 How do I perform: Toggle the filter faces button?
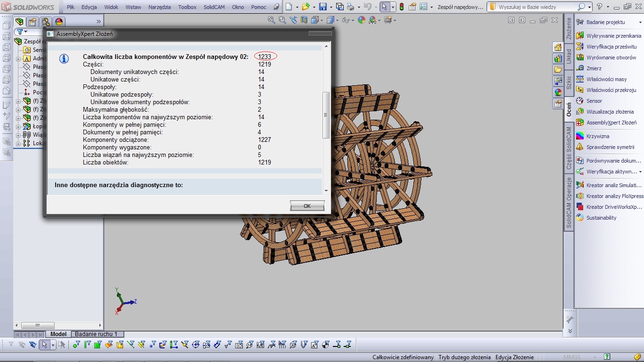coord(98,345)
